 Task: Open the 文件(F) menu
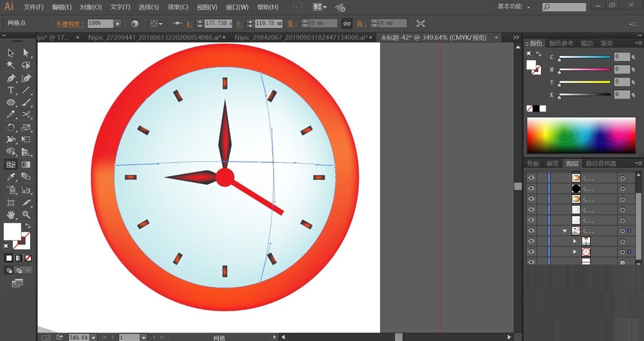33,7
